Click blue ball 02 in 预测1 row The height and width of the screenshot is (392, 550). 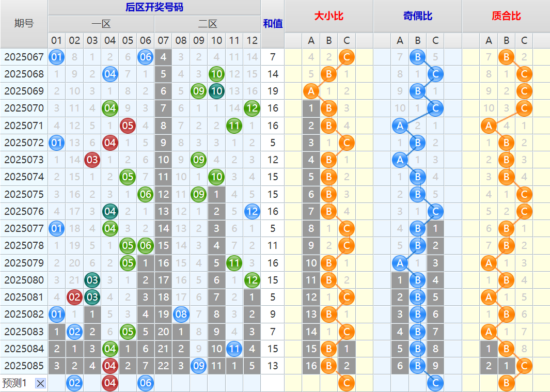[x=74, y=383]
